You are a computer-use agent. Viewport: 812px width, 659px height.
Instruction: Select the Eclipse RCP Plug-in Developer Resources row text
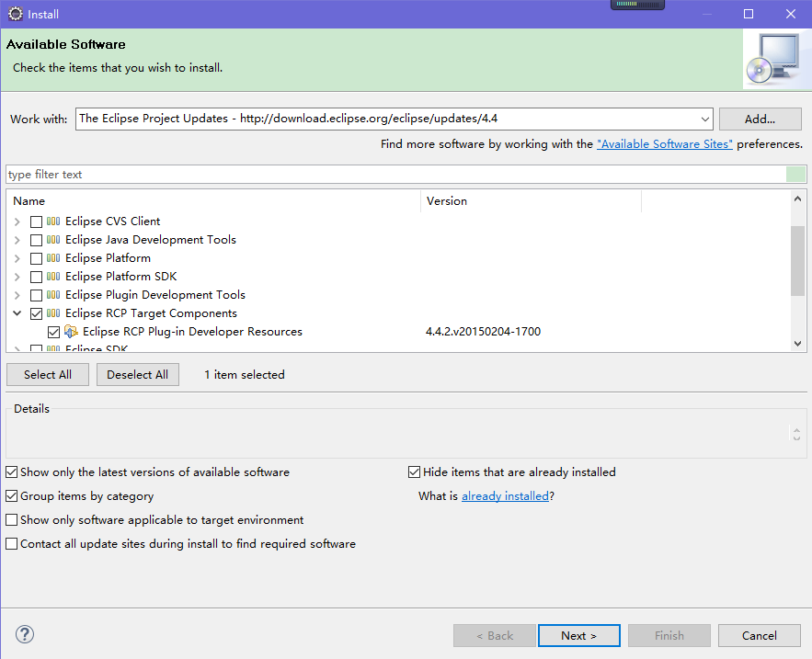coord(192,331)
